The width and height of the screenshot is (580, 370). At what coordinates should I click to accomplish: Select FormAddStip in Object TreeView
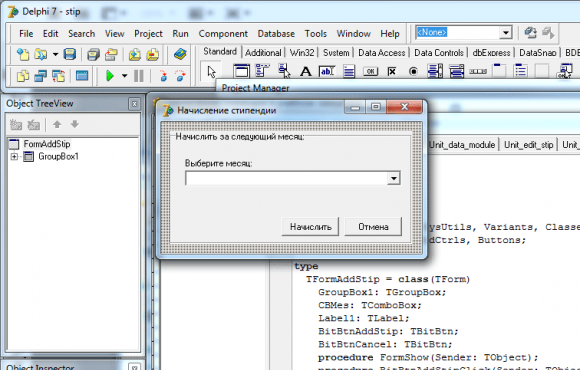coord(47,144)
